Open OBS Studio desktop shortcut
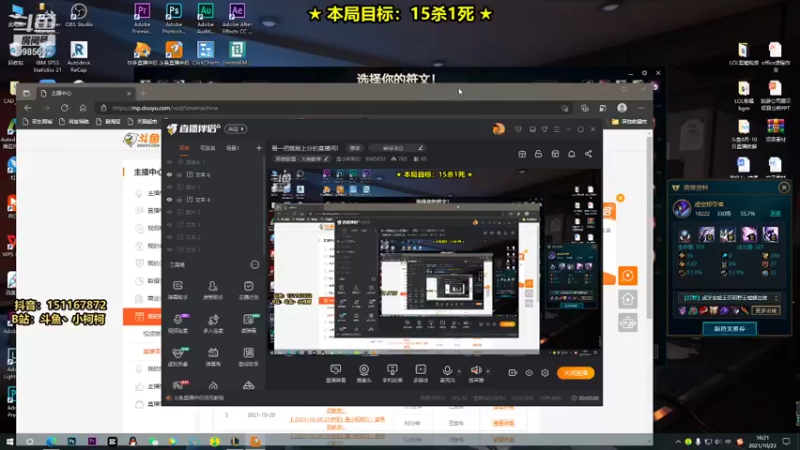The height and width of the screenshot is (450, 800). pos(79,15)
